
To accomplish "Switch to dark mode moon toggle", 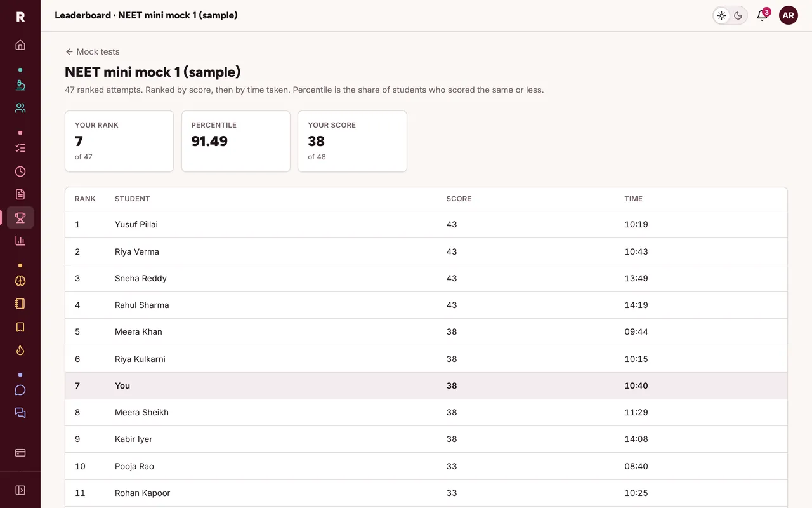I will click(x=738, y=15).
